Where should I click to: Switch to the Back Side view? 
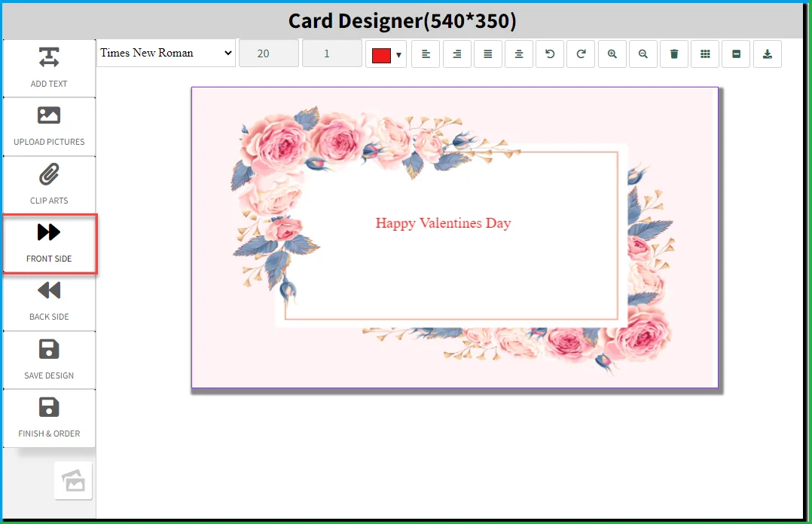[x=49, y=302]
